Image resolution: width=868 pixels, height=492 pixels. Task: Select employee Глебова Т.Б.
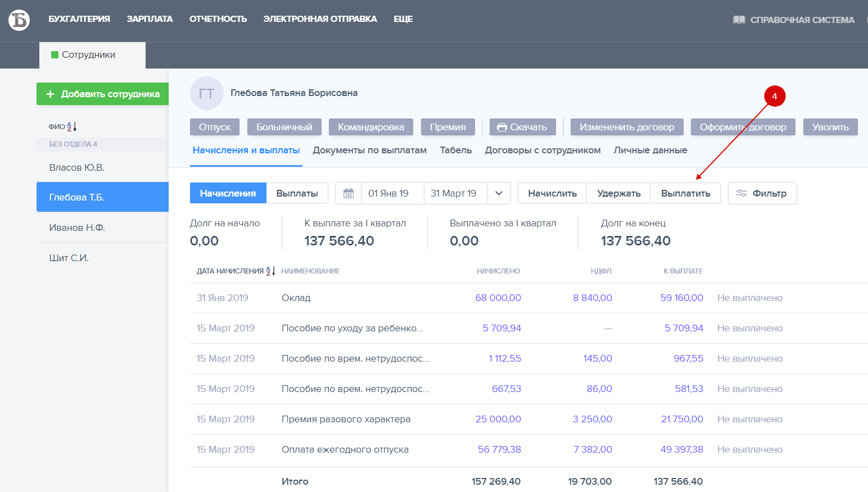pos(102,197)
